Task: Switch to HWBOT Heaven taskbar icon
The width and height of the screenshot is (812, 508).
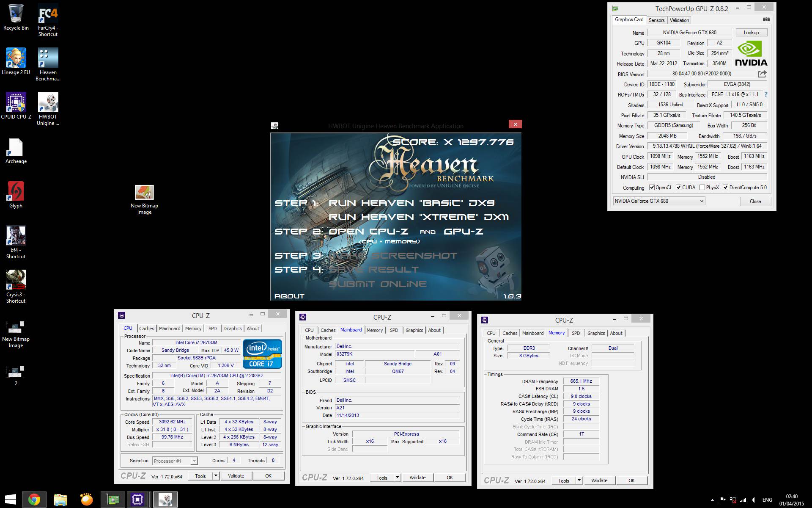Action: (x=165, y=500)
